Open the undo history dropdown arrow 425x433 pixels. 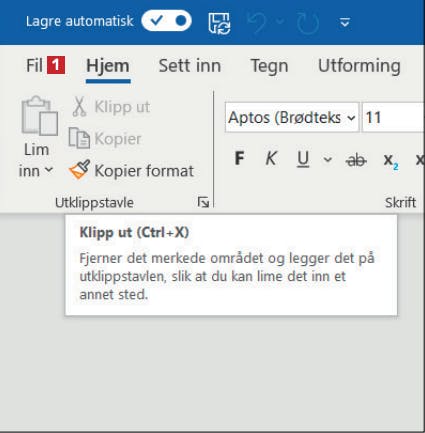pyautogui.click(x=280, y=22)
